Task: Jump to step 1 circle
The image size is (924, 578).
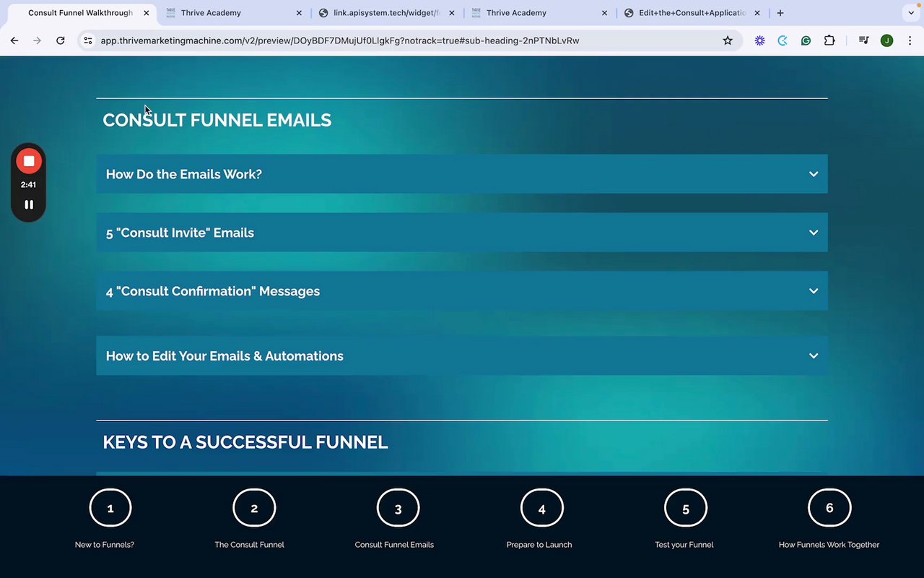Action: click(x=110, y=508)
